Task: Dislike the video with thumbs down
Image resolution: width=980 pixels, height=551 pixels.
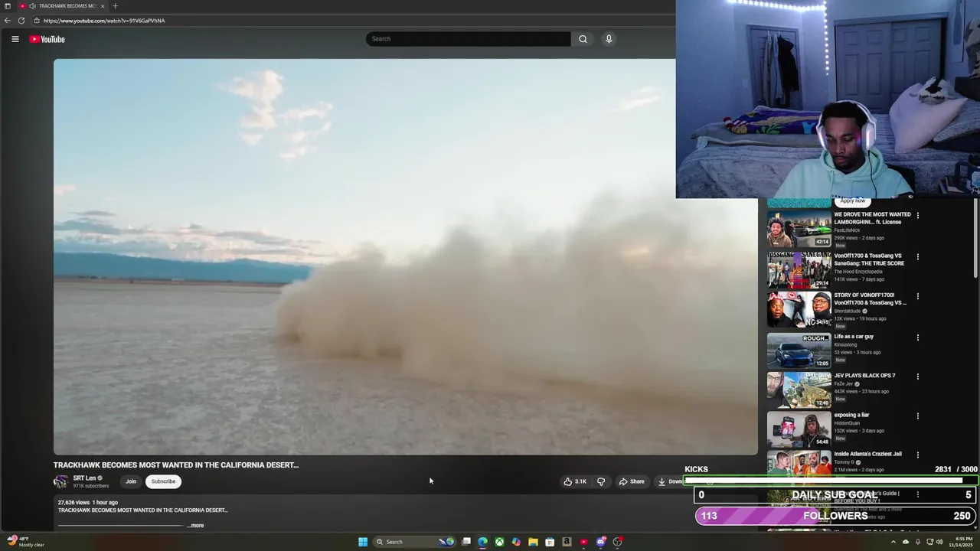Action: [601, 481]
